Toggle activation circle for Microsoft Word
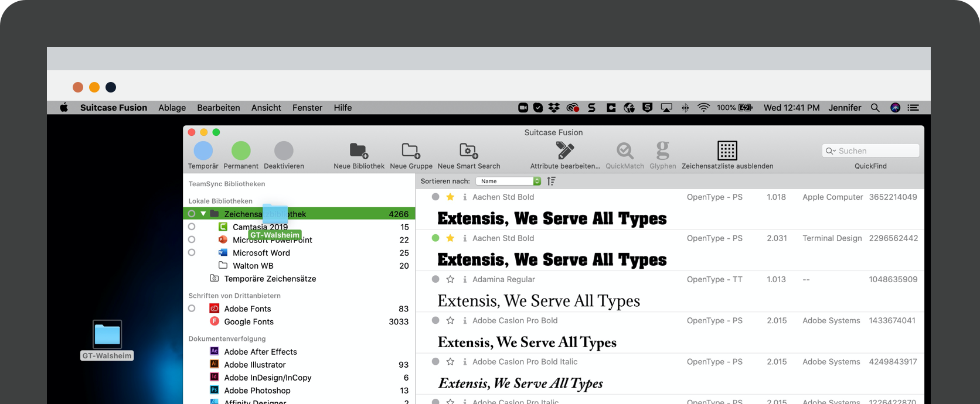The image size is (980, 404). 192,252
